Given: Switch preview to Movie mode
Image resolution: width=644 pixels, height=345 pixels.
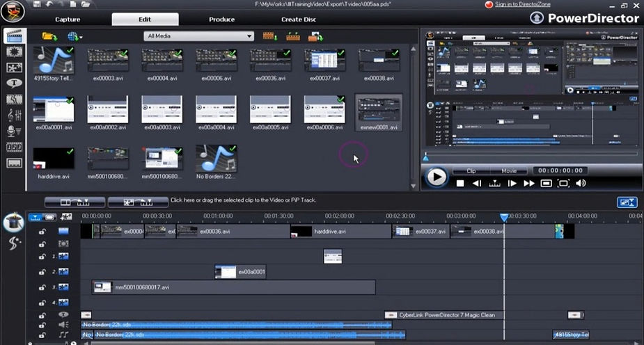Looking at the screenshot, I should [509, 170].
